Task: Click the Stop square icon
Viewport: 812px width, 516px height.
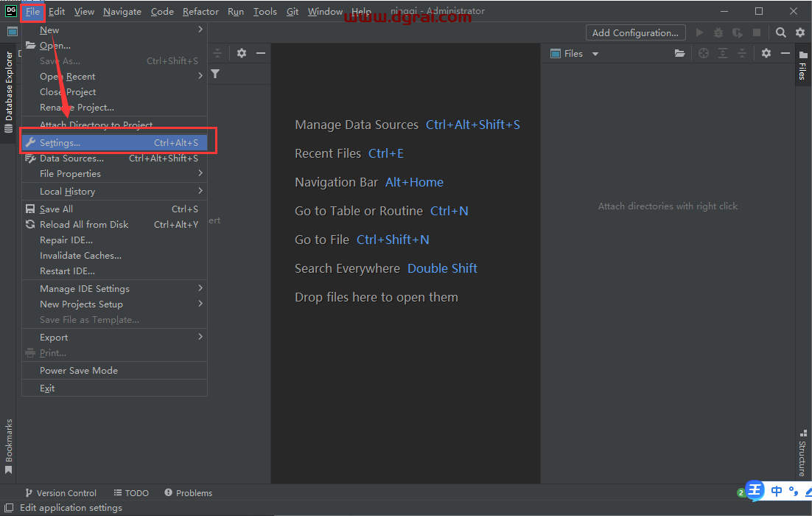Action: [757, 32]
